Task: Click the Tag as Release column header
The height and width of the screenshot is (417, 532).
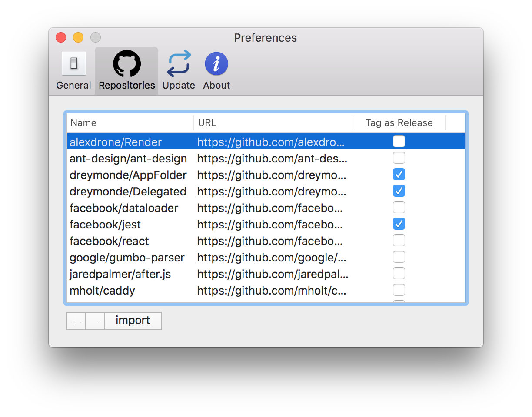Action: (399, 123)
